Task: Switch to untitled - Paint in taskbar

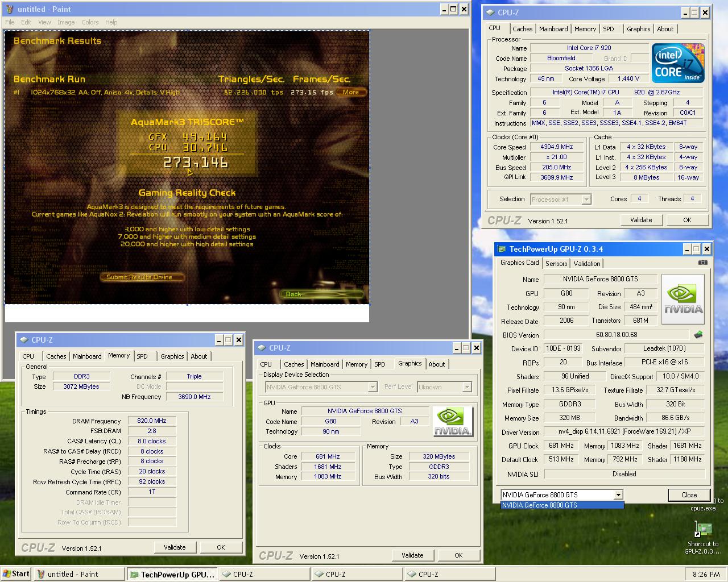Action: click(79, 574)
